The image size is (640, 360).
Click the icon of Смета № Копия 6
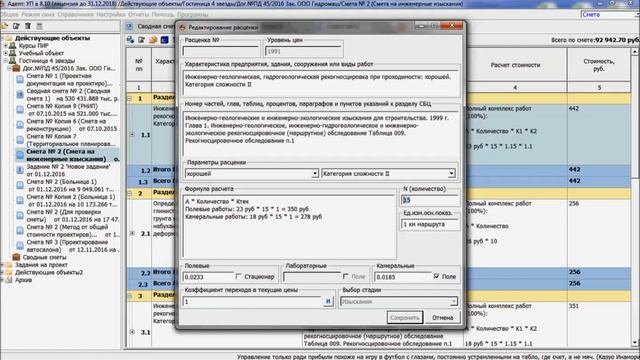(20, 124)
